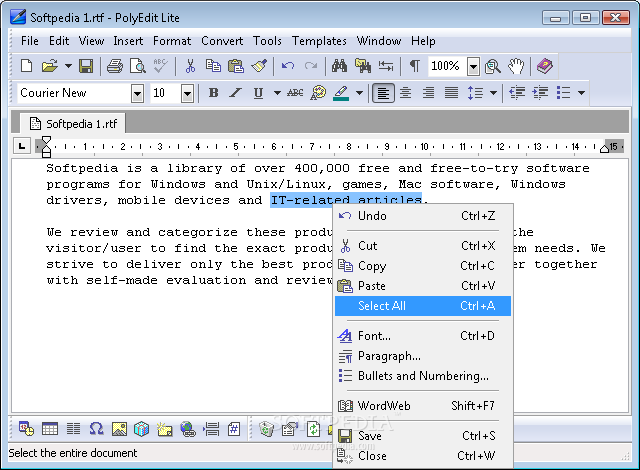Viewport: 640px width, 470px height.
Task: Click the Open folder icon
Action: point(49,66)
